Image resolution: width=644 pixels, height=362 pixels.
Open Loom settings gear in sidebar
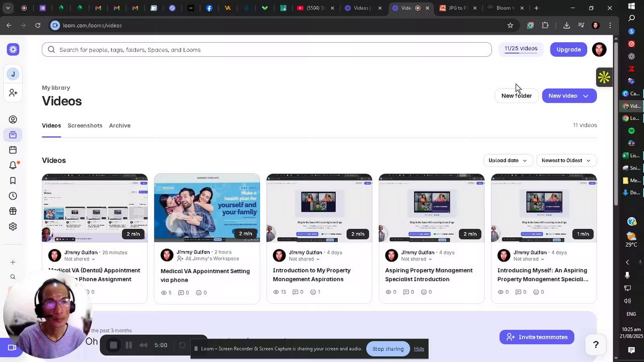13,227
